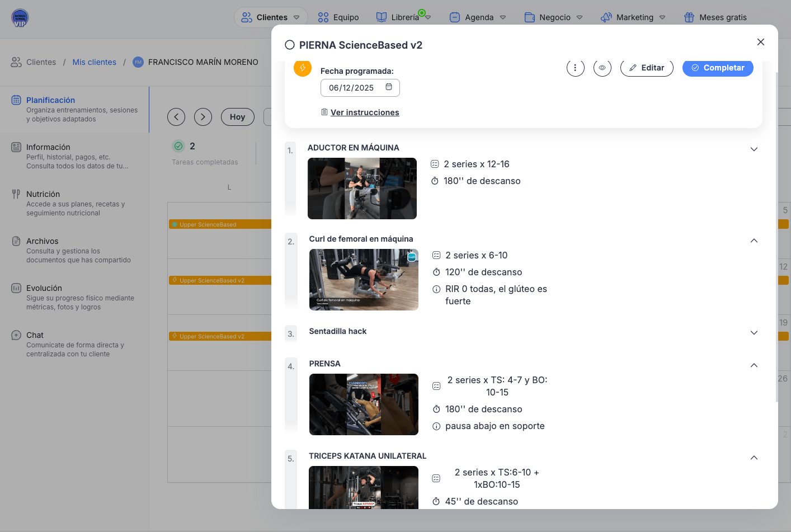791x532 pixels.
Task: Click the orange lightning bolt workout icon
Action: (303, 68)
